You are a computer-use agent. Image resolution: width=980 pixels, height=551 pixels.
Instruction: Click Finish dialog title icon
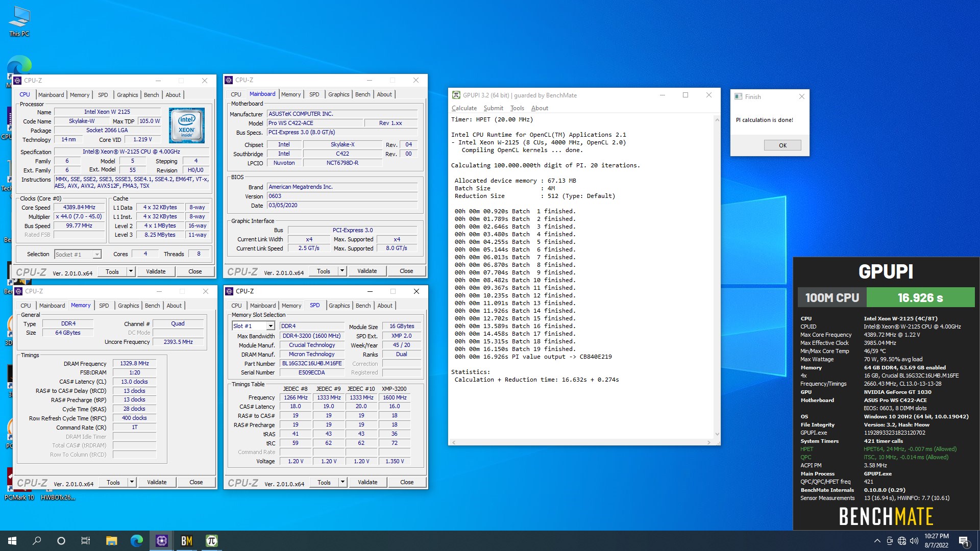[738, 96]
